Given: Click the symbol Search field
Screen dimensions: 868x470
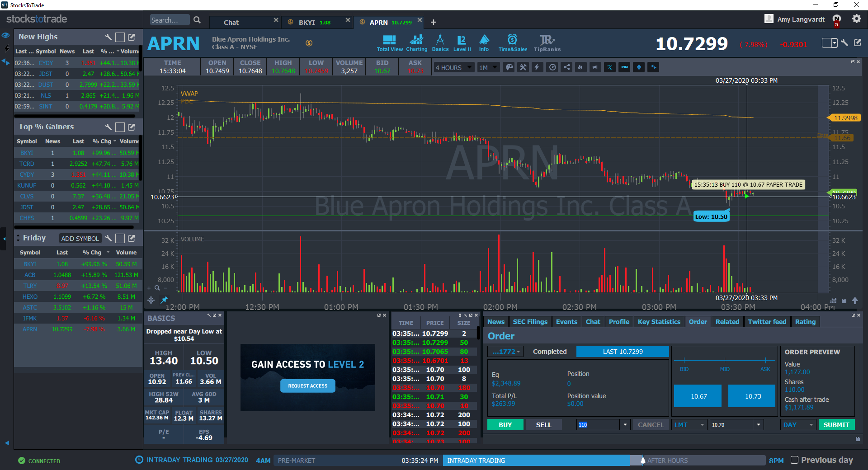Looking at the screenshot, I should 170,20.
